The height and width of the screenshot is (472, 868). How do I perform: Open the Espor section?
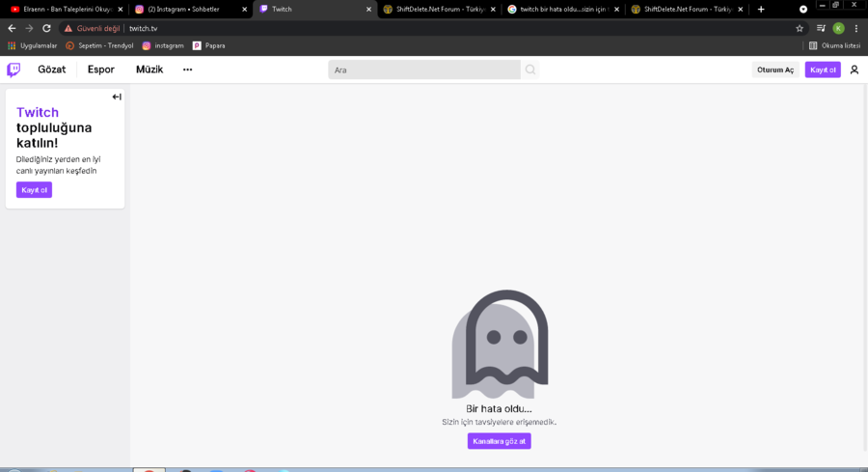point(100,69)
